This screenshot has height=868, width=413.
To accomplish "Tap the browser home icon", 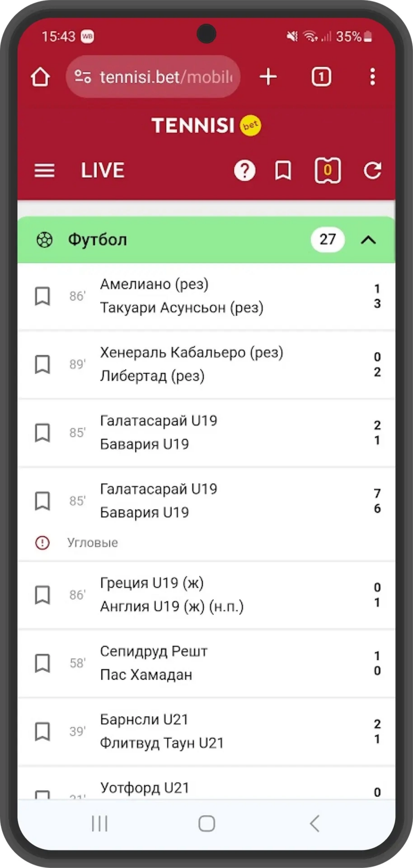I will tap(40, 77).
